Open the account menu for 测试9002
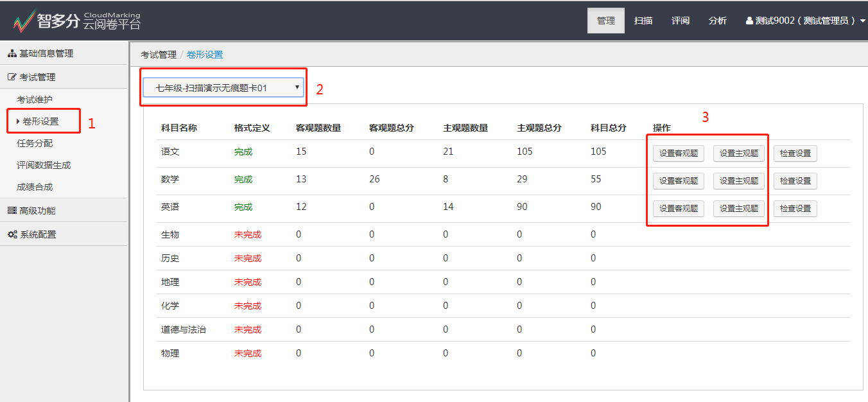The height and width of the screenshot is (402, 868). click(x=806, y=20)
